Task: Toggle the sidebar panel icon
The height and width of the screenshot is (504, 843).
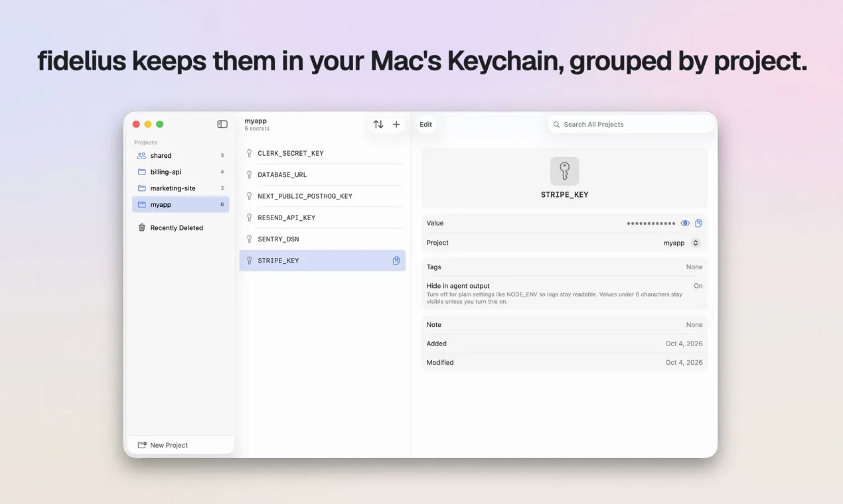Action: click(x=222, y=124)
